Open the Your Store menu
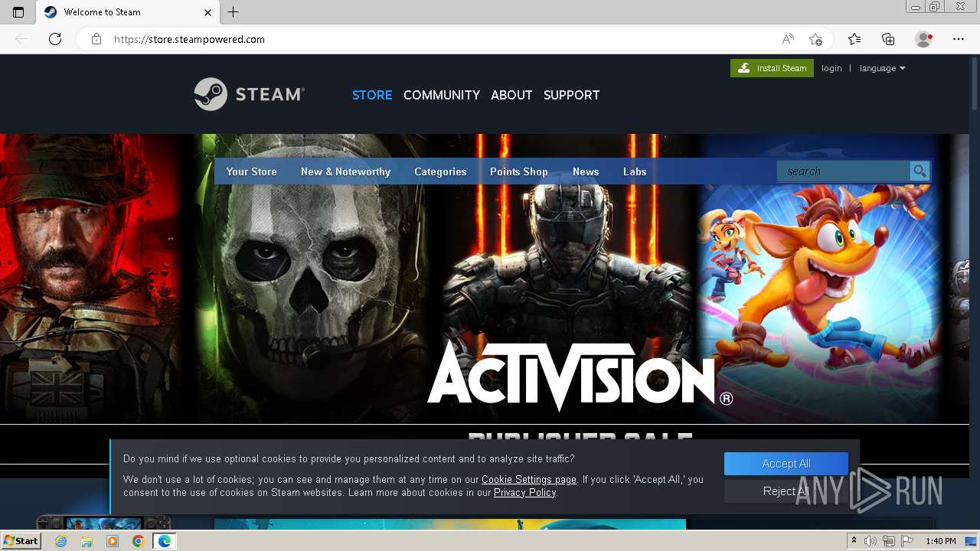The width and height of the screenshot is (980, 551). click(x=251, y=171)
